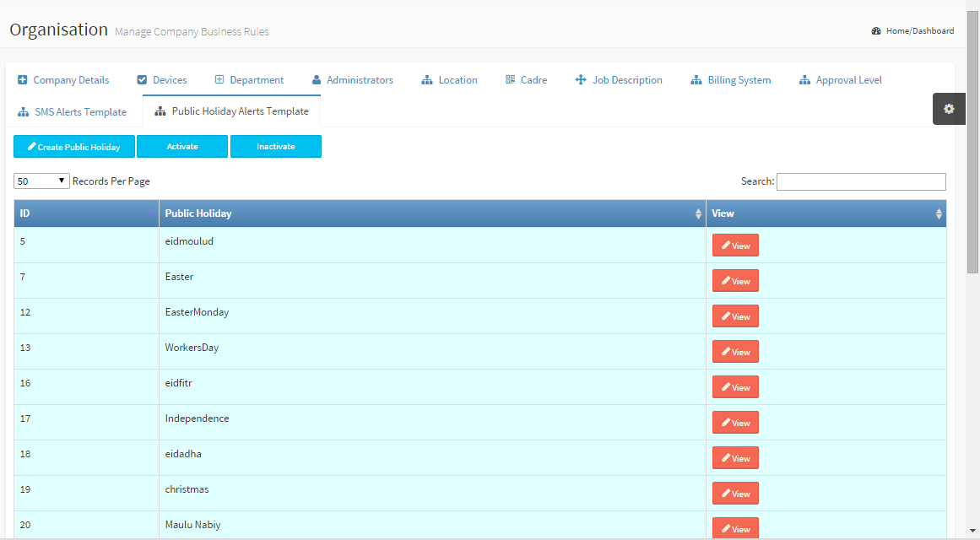Open the Cadre tab
Screen dimensions: 980x540
pos(526,80)
